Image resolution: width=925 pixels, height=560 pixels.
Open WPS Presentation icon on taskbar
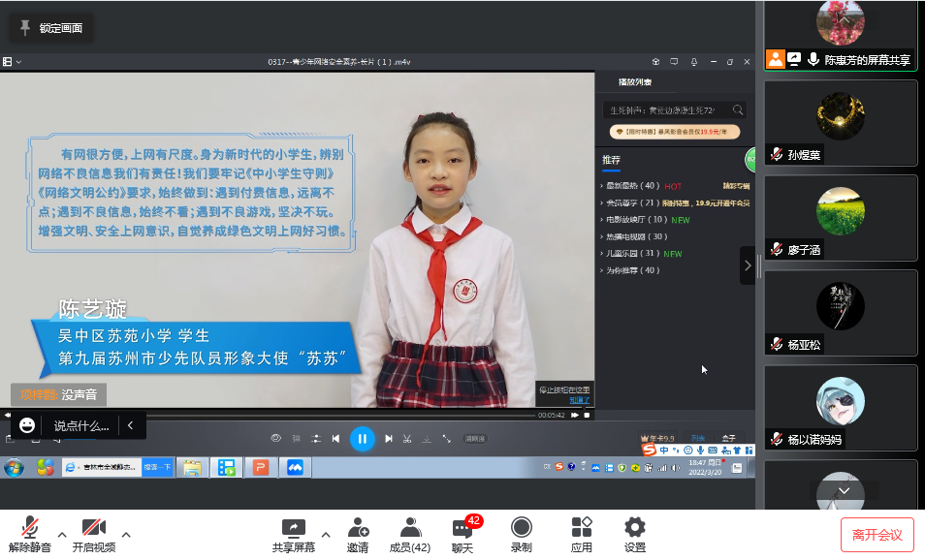(x=261, y=467)
